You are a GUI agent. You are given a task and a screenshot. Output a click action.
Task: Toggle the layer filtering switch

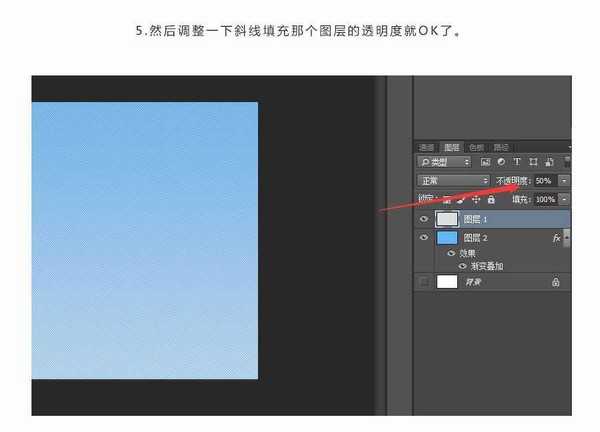(x=567, y=161)
